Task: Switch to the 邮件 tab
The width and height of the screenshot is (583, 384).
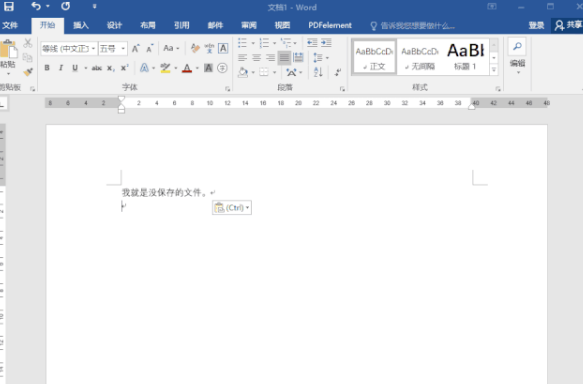Action: (215, 25)
